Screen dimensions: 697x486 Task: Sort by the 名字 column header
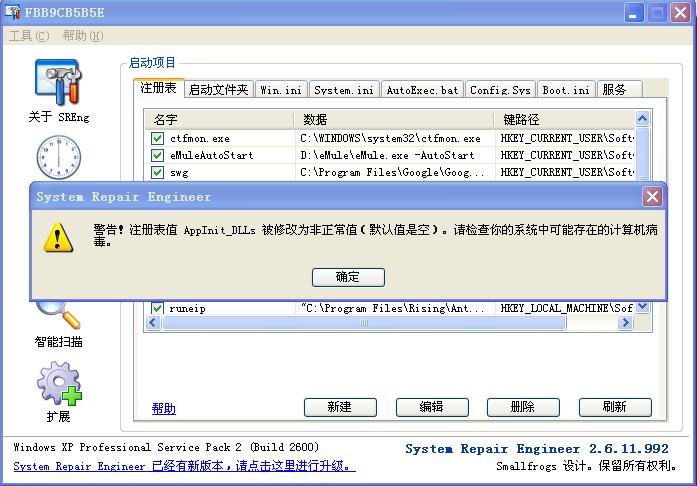[219, 119]
